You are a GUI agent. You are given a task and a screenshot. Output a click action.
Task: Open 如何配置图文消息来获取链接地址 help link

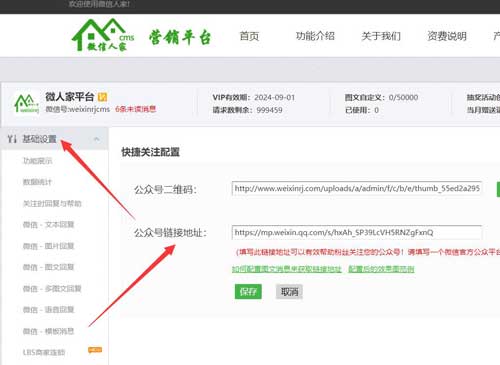click(x=287, y=269)
